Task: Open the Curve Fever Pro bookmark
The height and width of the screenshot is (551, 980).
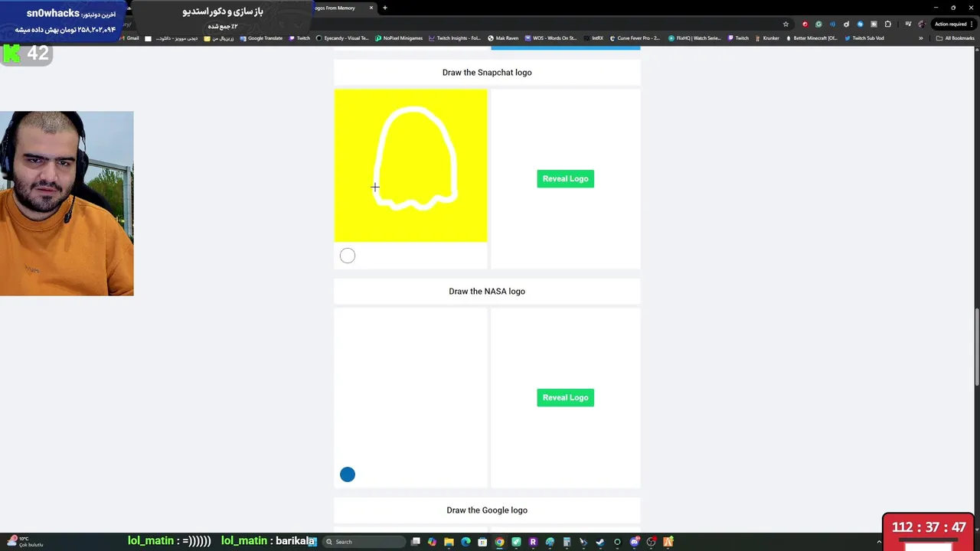Action: (634, 38)
